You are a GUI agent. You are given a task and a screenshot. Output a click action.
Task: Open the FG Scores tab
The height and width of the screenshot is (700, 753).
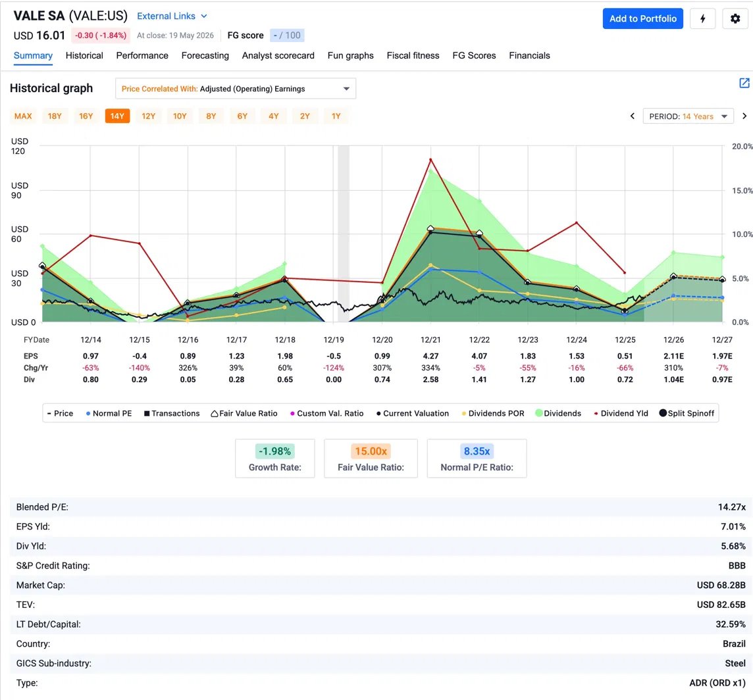point(474,56)
